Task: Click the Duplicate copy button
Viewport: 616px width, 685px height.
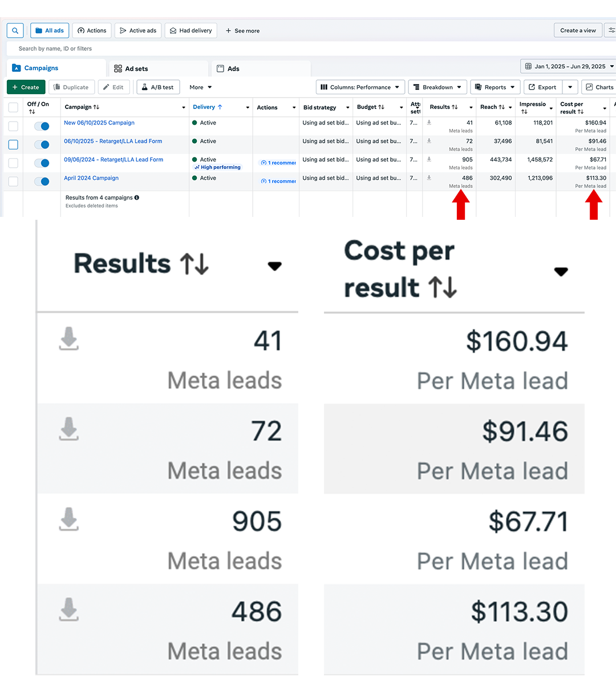Action: [71, 87]
